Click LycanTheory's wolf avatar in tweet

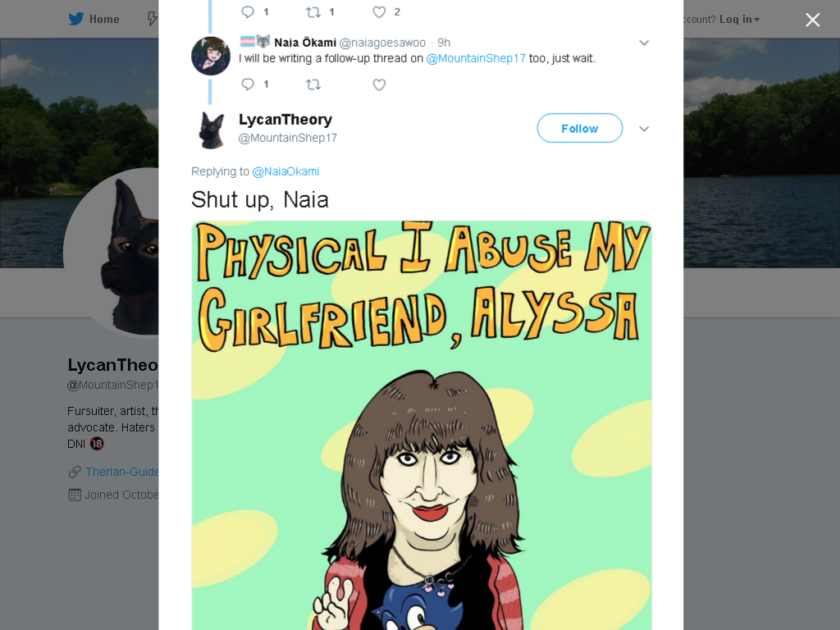click(211, 129)
